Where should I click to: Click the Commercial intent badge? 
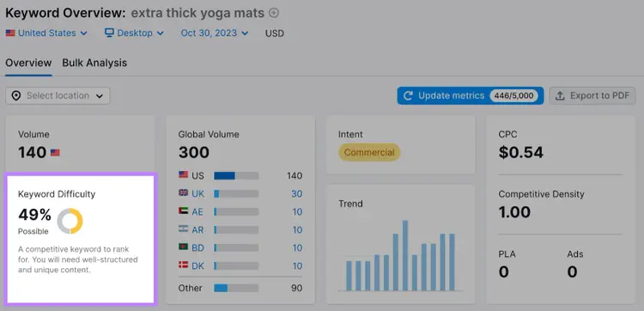tap(369, 152)
